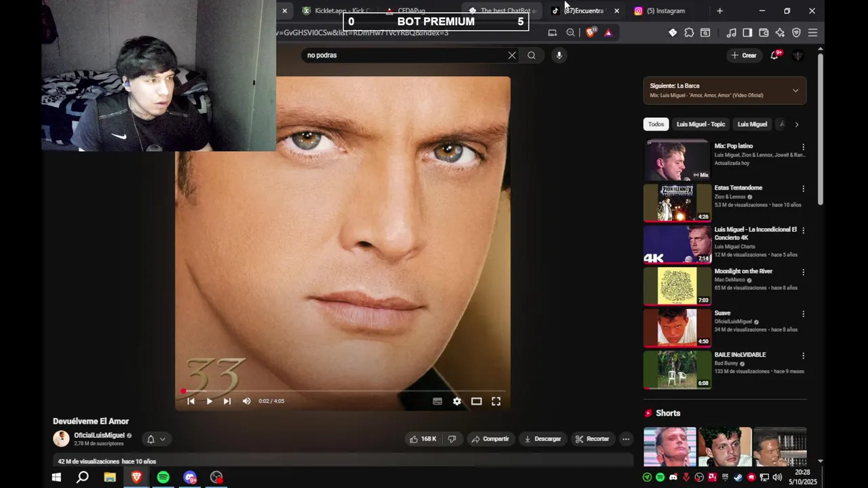This screenshot has height=488, width=868.
Task: Click Steam icon in system tray
Action: pyautogui.click(x=738, y=477)
